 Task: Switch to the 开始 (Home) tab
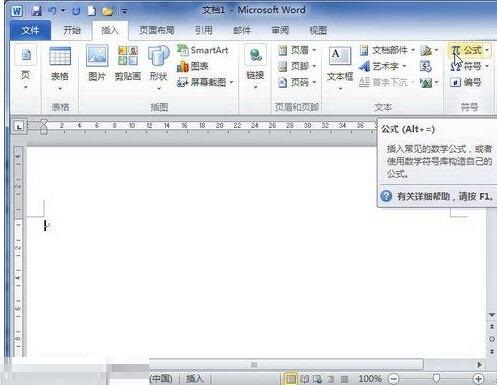72,30
